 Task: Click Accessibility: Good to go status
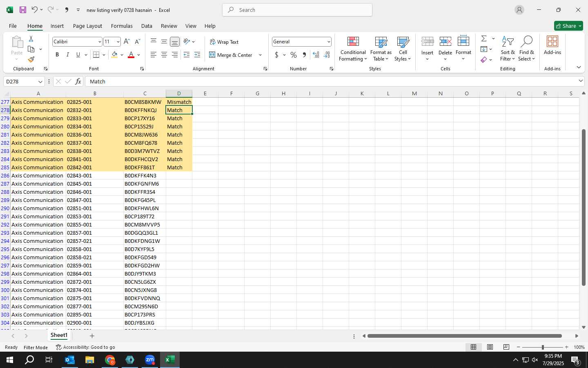[x=85, y=347]
